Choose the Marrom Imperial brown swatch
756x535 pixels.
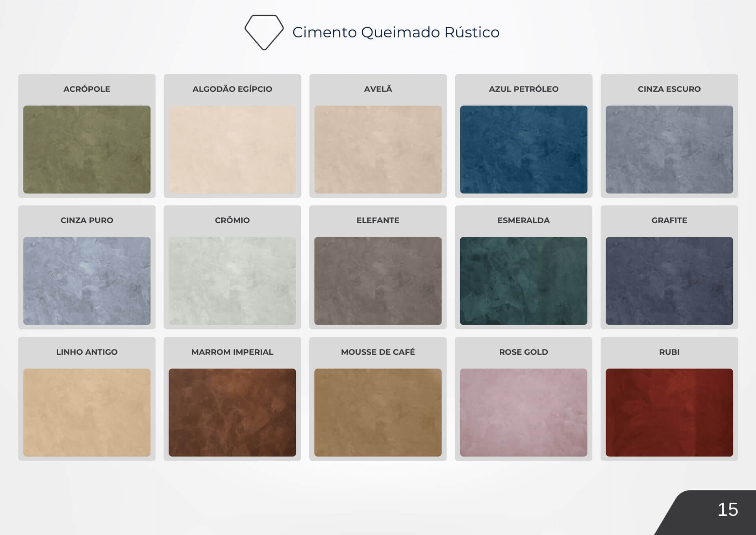(x=232, y=413)
